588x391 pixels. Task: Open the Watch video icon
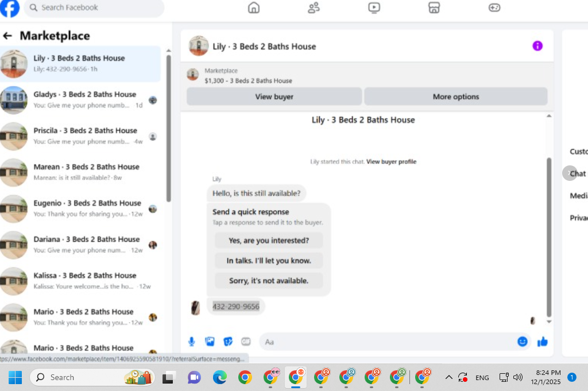(374, 7)
